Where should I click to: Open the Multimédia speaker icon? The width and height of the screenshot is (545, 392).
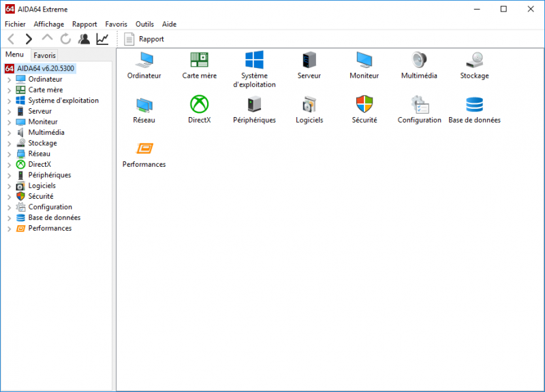(x=419, y=60)
